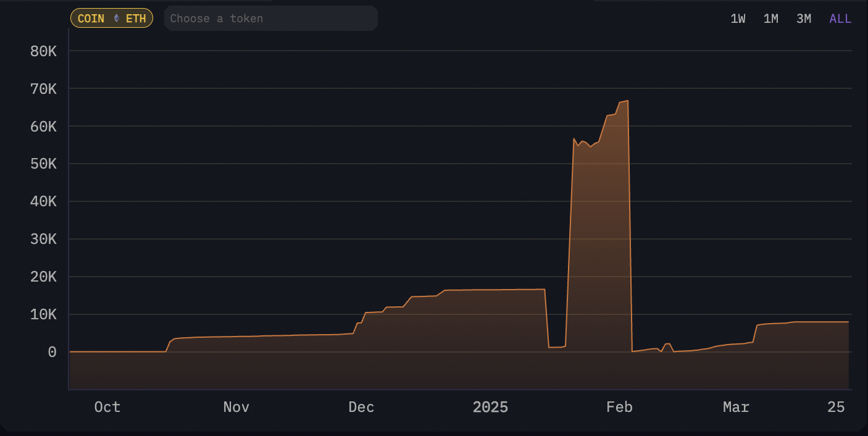The width and height of the screenshot is (868, 436).
Task: Select the ALL time range option
Action: click(x=840, y=19)
